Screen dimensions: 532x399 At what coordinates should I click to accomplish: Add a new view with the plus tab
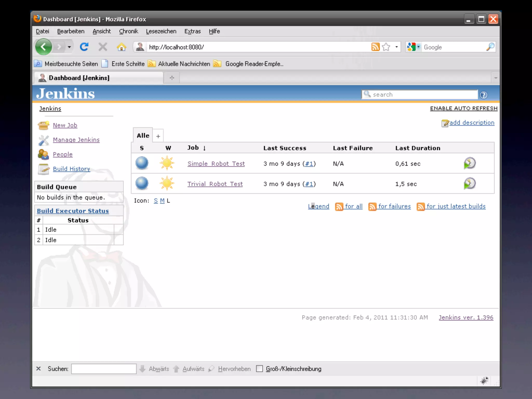158,136
